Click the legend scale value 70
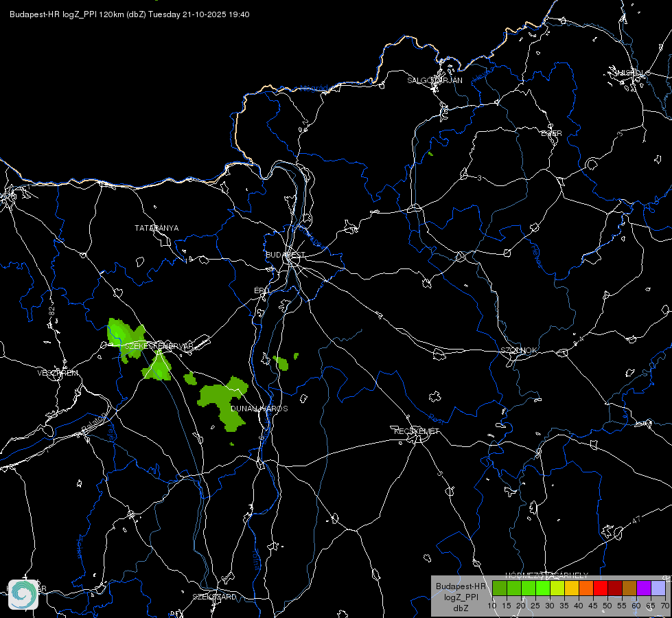The image size is (672, 618). click(x=664, y=606)
